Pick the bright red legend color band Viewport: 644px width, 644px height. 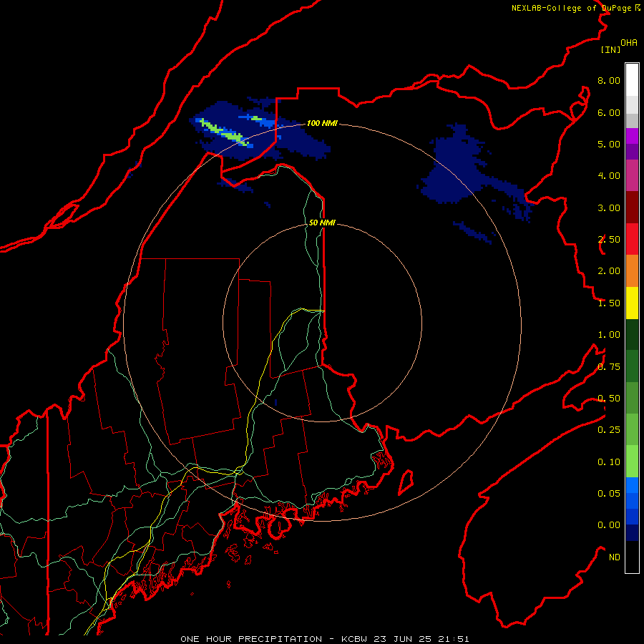point(632,239)
